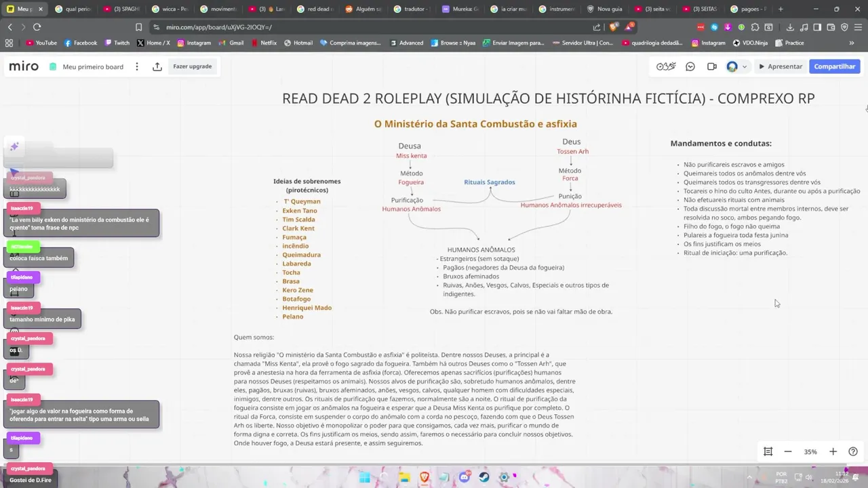Switch to the Mureka browser tab
Image resolution: width=868 pixels, height=488 pixels.
(460, 9)
